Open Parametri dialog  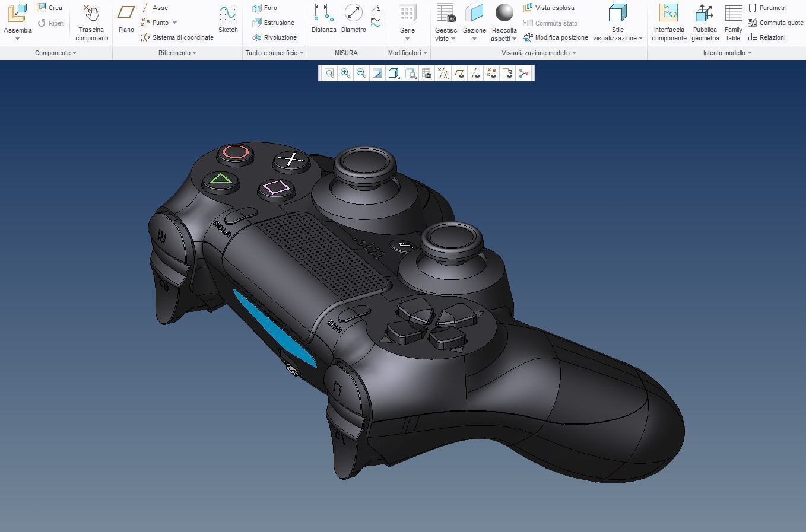pyautogui.click(x=767, y=8)
